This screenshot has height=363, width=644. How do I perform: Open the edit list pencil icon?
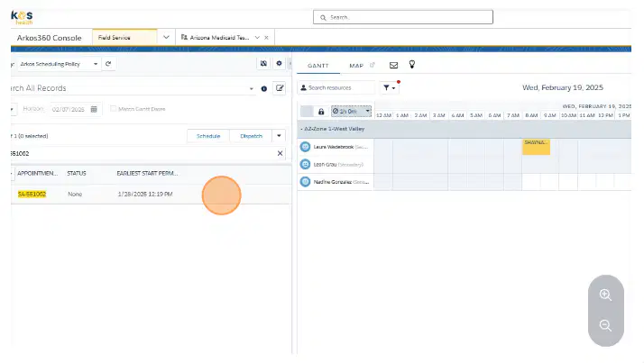(280, 88)
